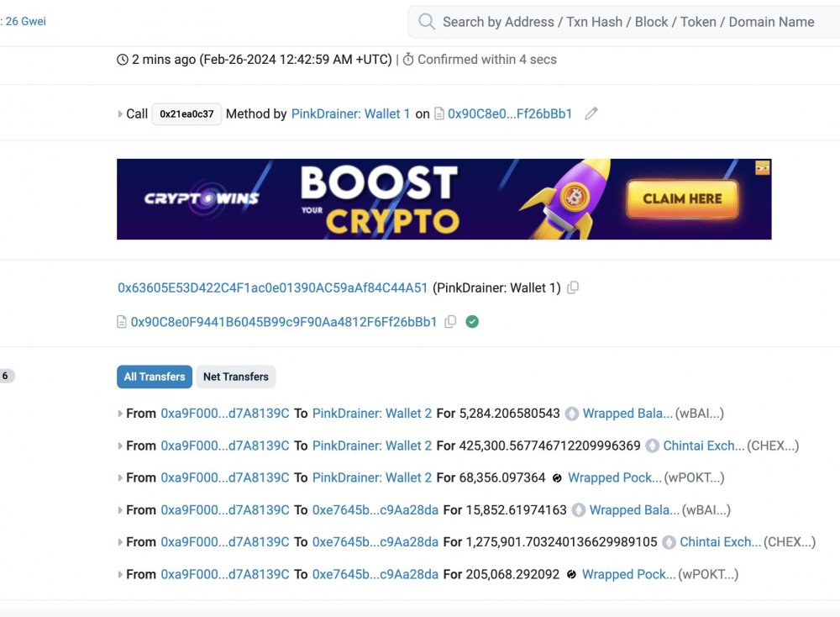This screenshot has width=840, height=617.
Task: Click the contract file icon before 0x90C8e0F9441
Action: pyautogui.click(x=122, y=322)
